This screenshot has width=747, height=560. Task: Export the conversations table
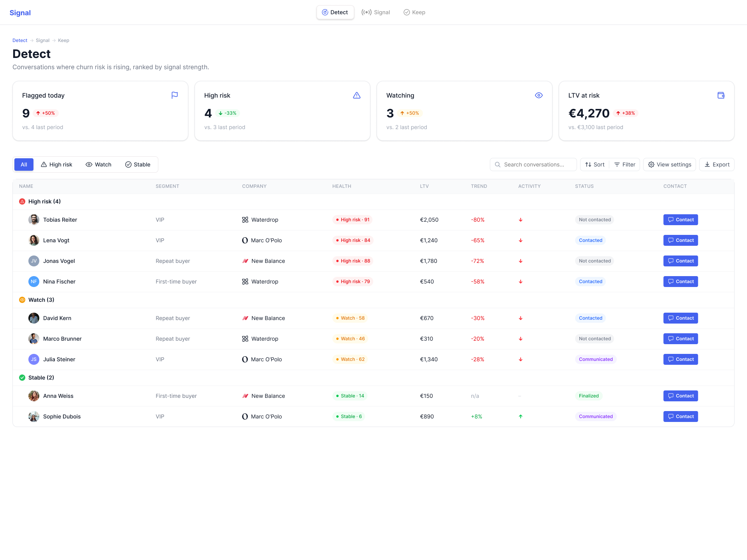717,164
